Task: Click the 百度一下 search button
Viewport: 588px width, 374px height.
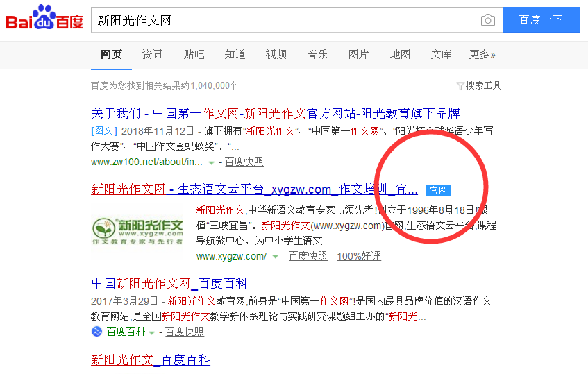Action: pyautogui.click(x=541, y=19)
